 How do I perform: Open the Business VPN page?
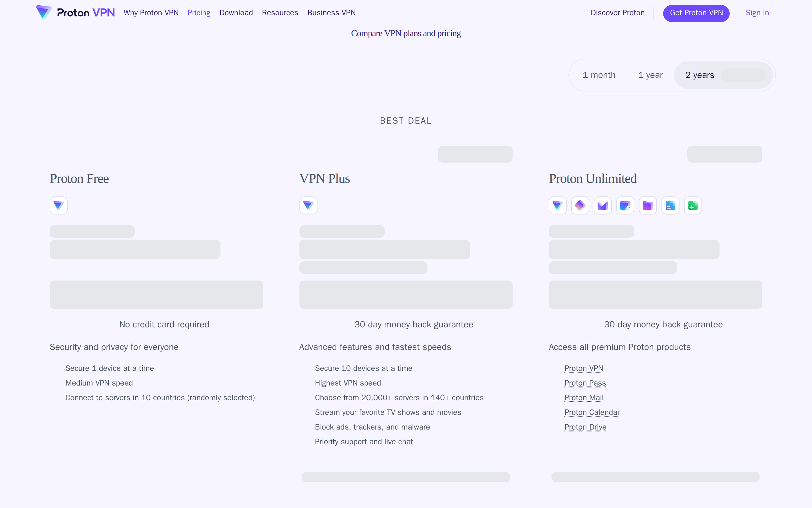pyautogui.click(x=332, y=13)
